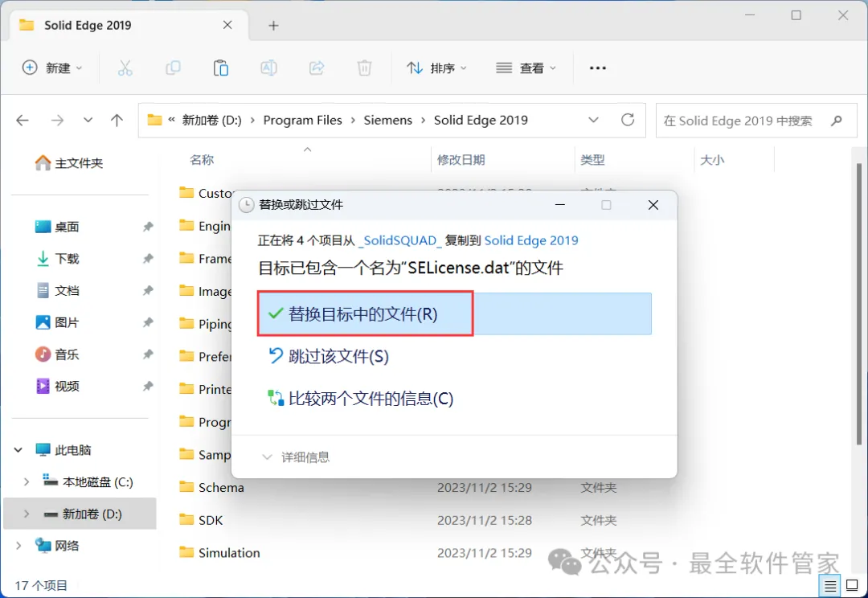This screenshot has width=868, height=598.
Task: Unpin 视频 using its pin icon
Action: 148,386
